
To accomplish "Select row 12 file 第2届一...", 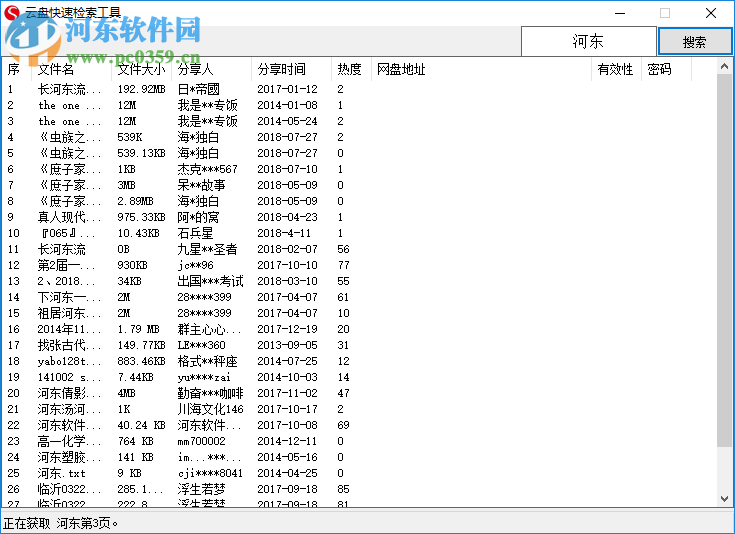I will tap(359, 265).
